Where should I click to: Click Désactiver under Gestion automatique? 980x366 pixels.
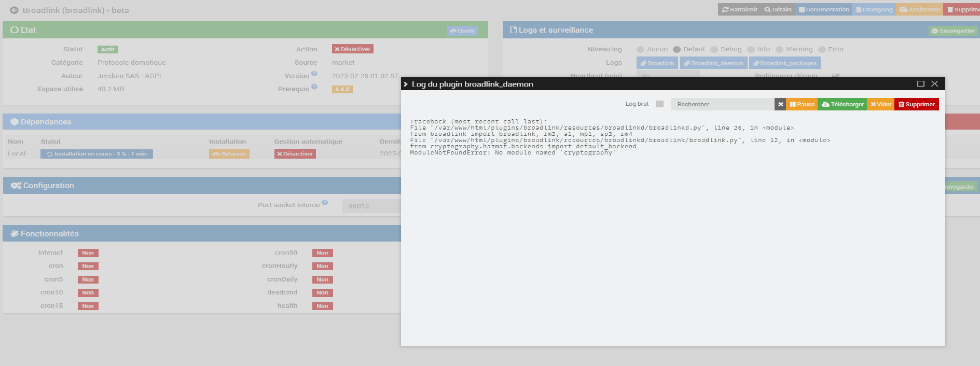point(295,154)
